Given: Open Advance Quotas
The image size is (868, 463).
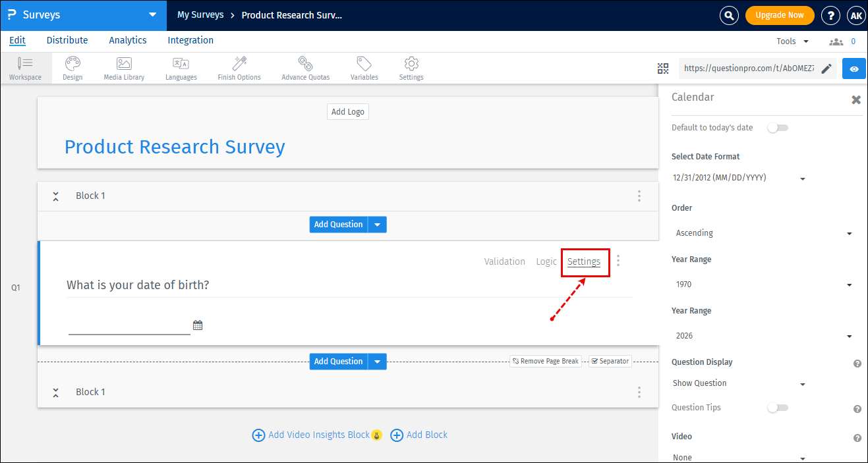Looking at the screenshot, I should click(x=305, y=68).
